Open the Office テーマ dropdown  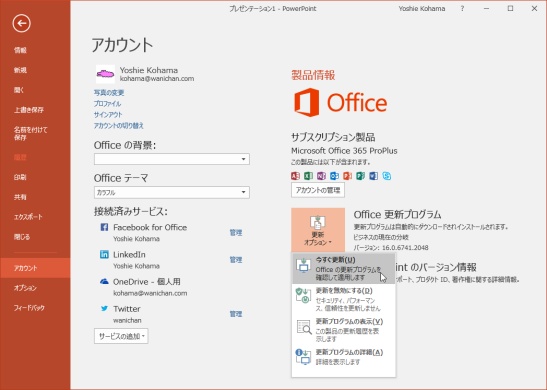(172, 192)
